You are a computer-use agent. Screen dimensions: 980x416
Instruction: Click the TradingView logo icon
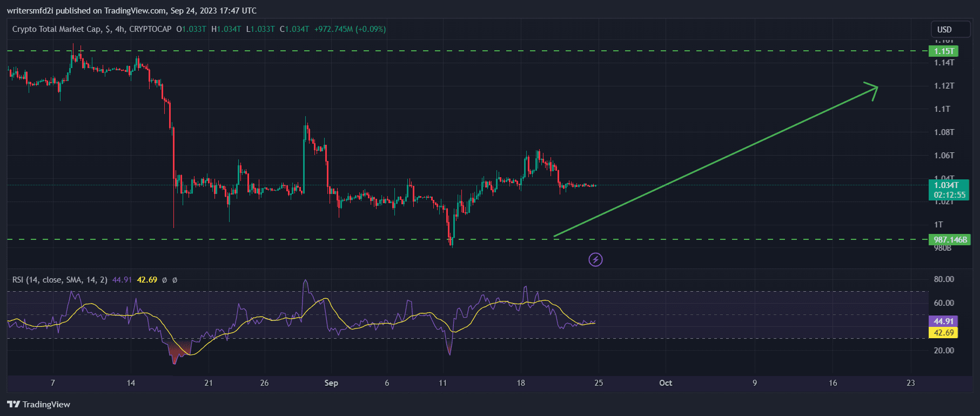14,404
